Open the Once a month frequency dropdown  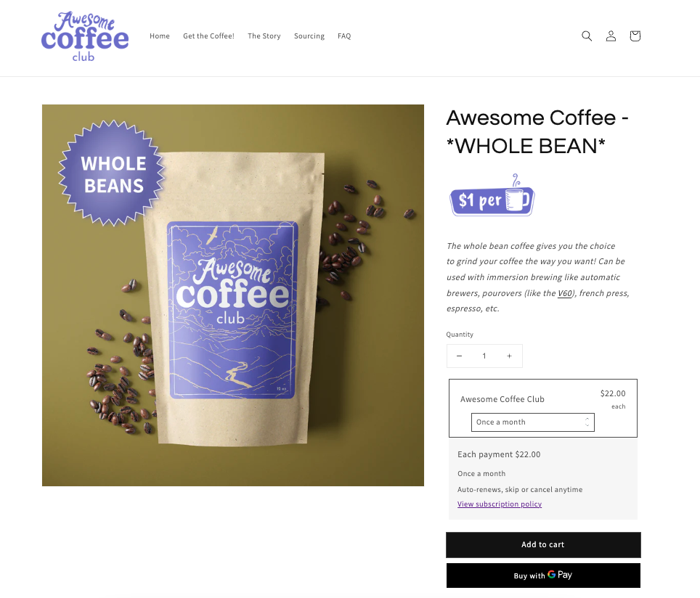point(532,422)
